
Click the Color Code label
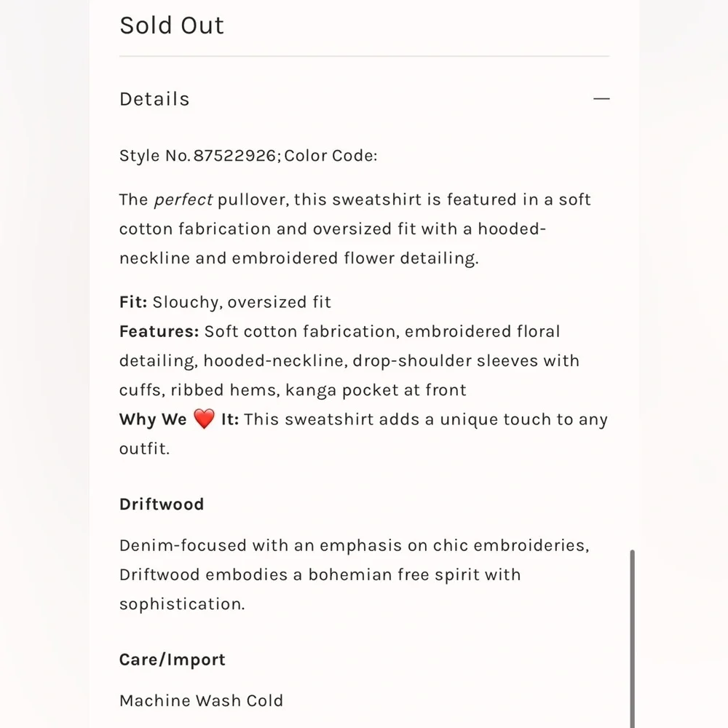click(x=331, y=156)
